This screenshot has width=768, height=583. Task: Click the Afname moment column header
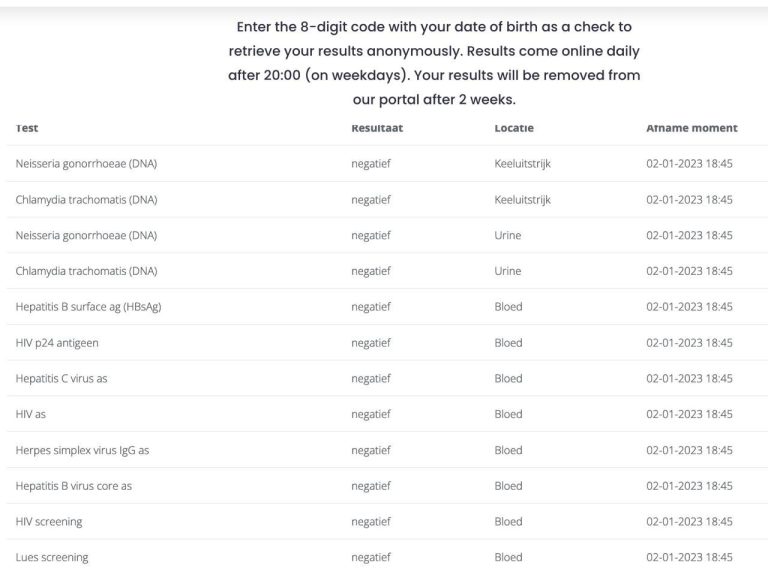pyautogui.click(x=692, y=128)
